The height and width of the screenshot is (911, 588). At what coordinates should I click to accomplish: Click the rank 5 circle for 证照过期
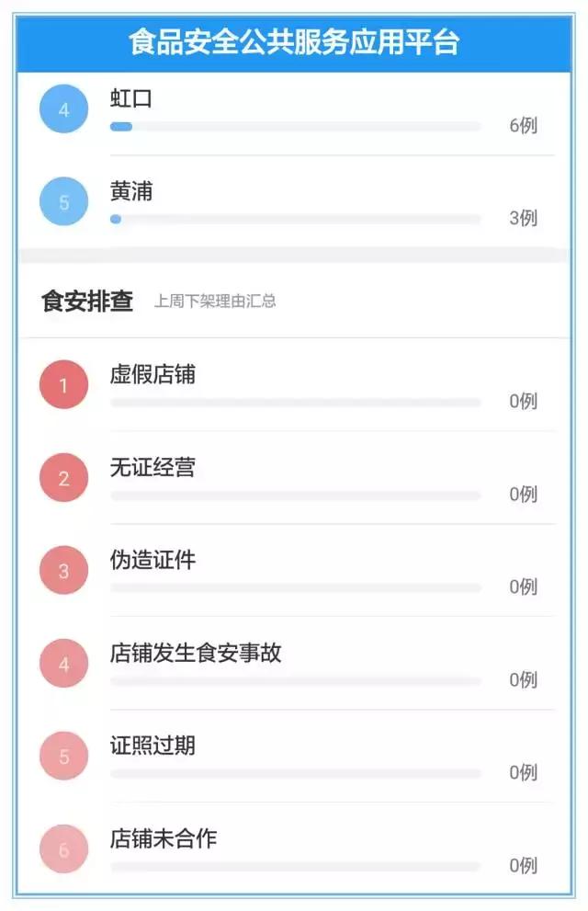click(x=63, y=757)
